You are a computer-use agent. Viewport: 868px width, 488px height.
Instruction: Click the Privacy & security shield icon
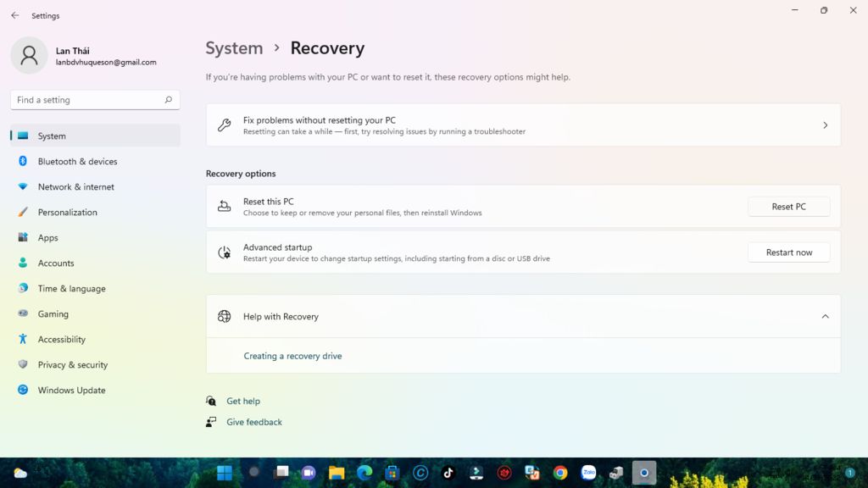pos(23,364)
